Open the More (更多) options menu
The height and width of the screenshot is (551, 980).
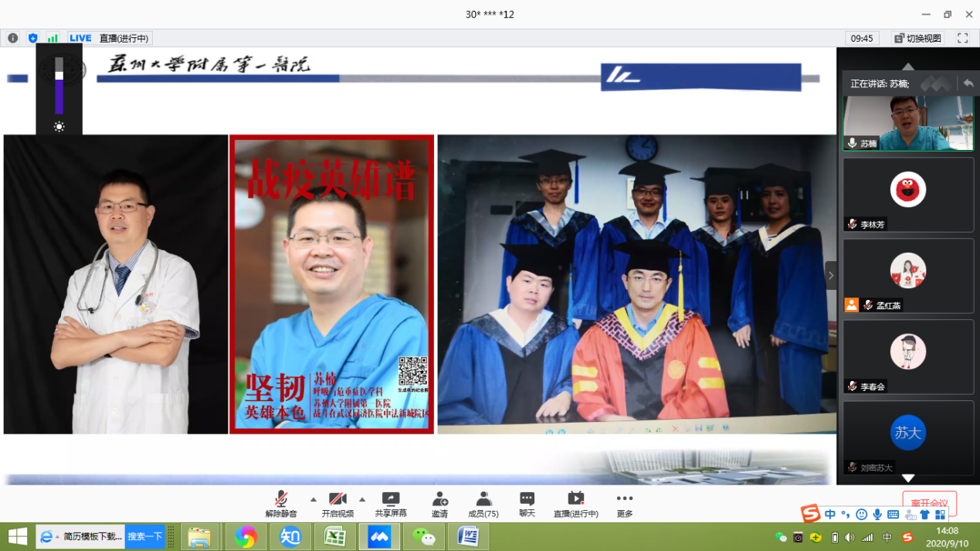point(624,505)
